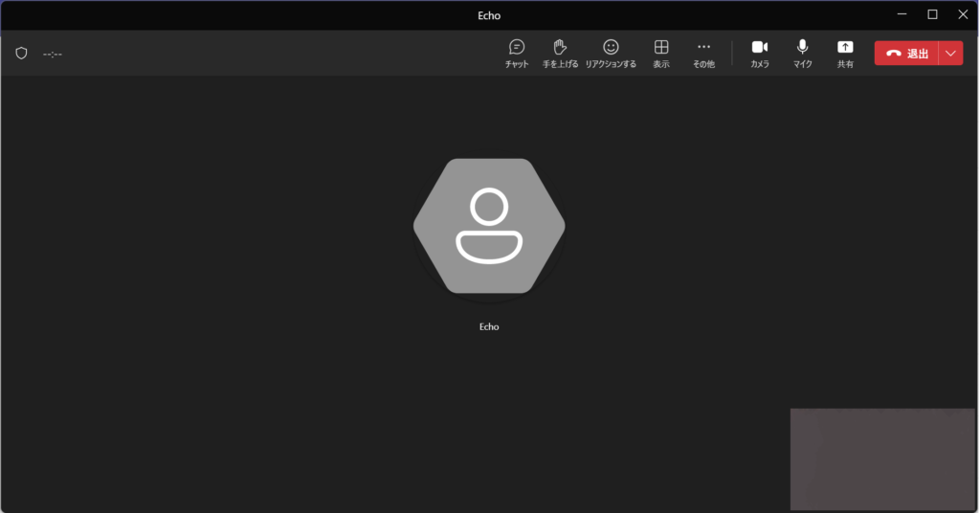Click the share screen icon (共有)
The width and height of the screenshot is (980, 513).
[x=845, y=53]
